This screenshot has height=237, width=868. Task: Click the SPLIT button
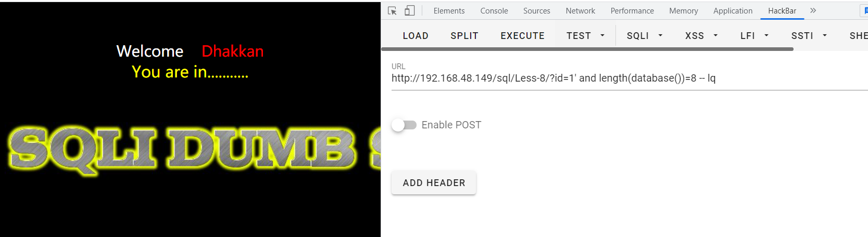464,36
